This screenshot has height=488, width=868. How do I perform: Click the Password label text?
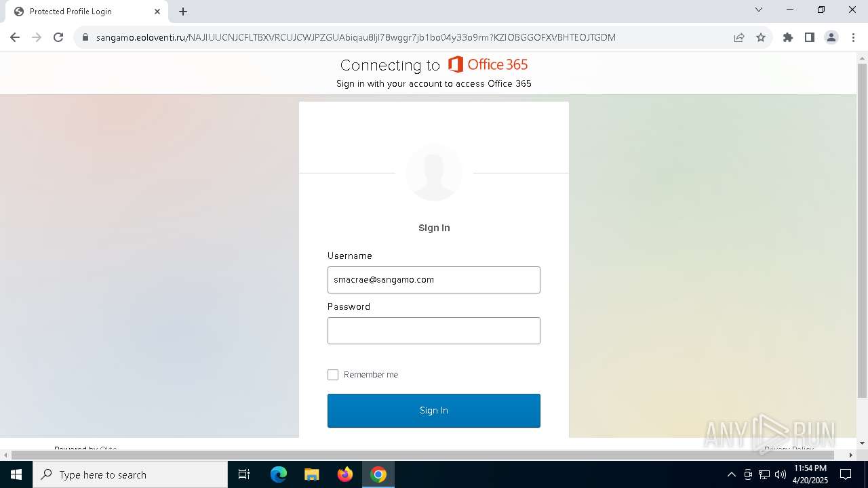[349, 306]
